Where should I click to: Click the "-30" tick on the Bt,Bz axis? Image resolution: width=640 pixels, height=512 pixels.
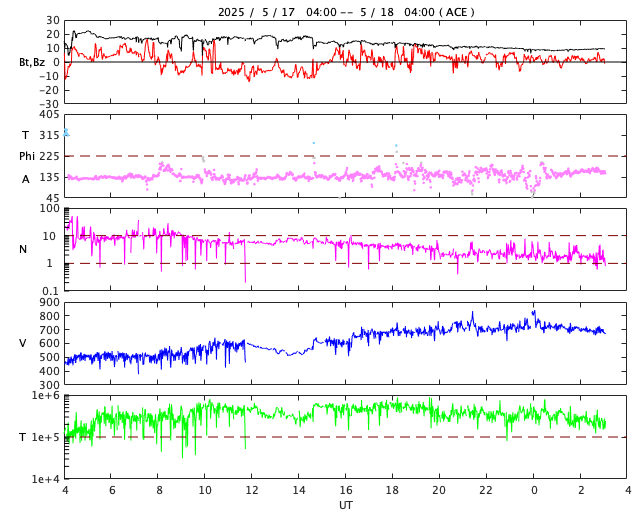(49, 104)
